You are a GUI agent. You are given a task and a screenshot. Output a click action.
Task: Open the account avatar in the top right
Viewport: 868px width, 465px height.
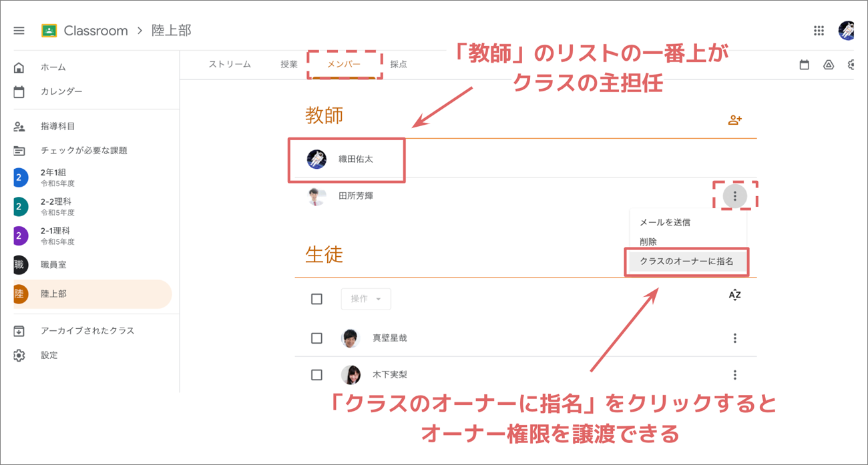pyautogui.click(x=847, y=31)
